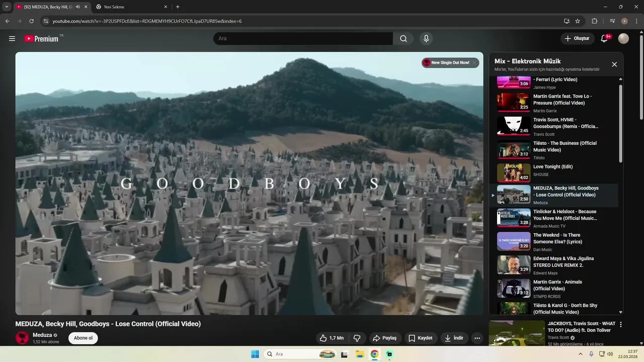
Task: Download video using İndir button
Action: (453, 338)
